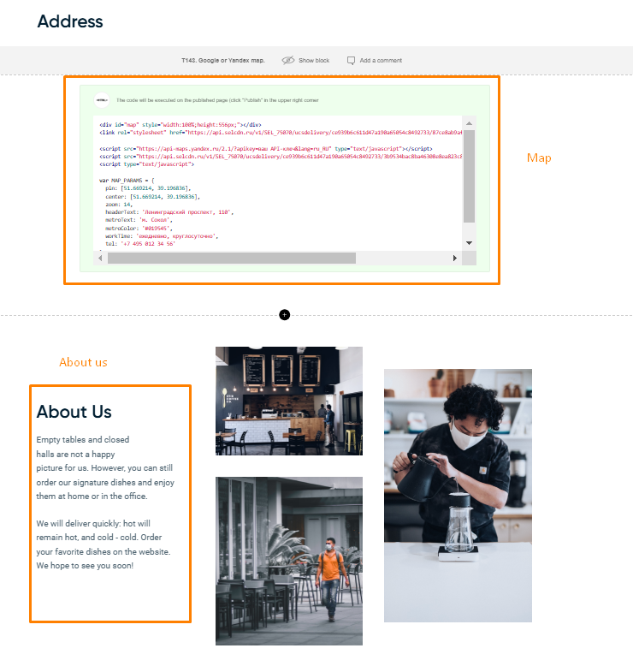Screen dimensions: 633x672
Task: Click the horizontal scrollbar thumb of the code editor
Action: pyautogui.click(x=232, y=258)
